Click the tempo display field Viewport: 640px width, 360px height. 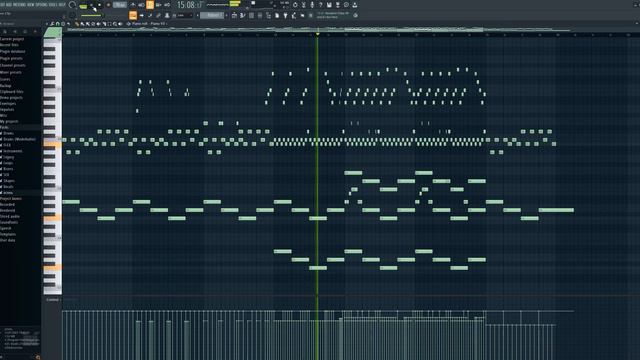(120, 5)
